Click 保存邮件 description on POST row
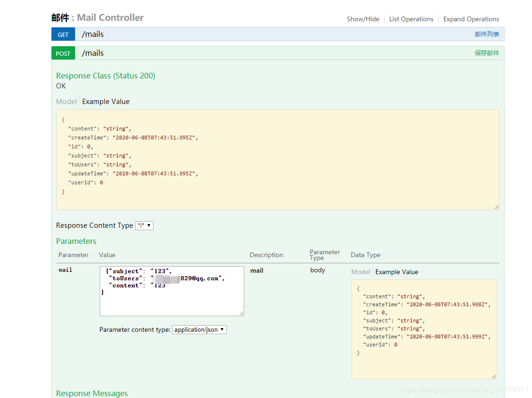This screenshot has height=398, width=532. (x=487, y=53)
